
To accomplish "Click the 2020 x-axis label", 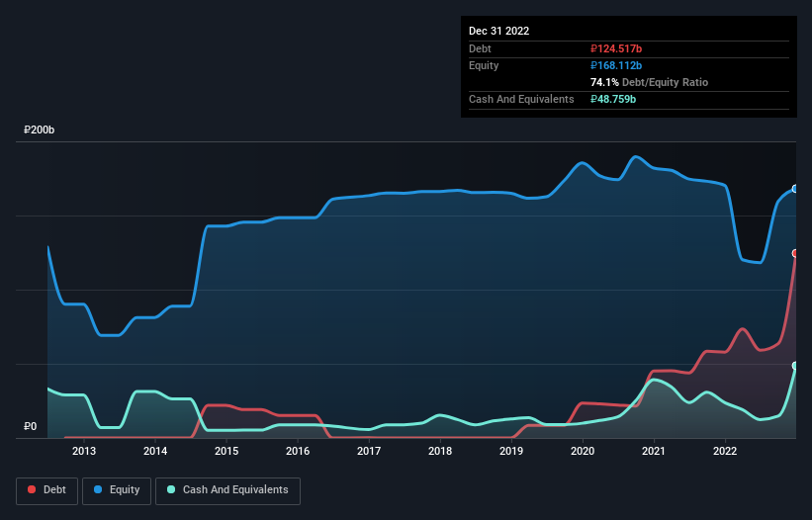I will click(x=583, y=451).
